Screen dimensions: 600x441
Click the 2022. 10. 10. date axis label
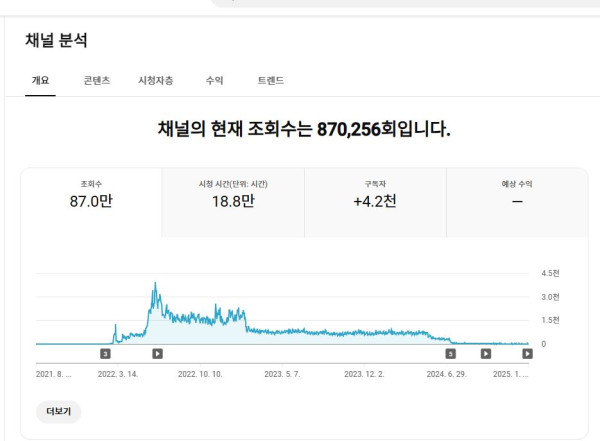(200, 373)
